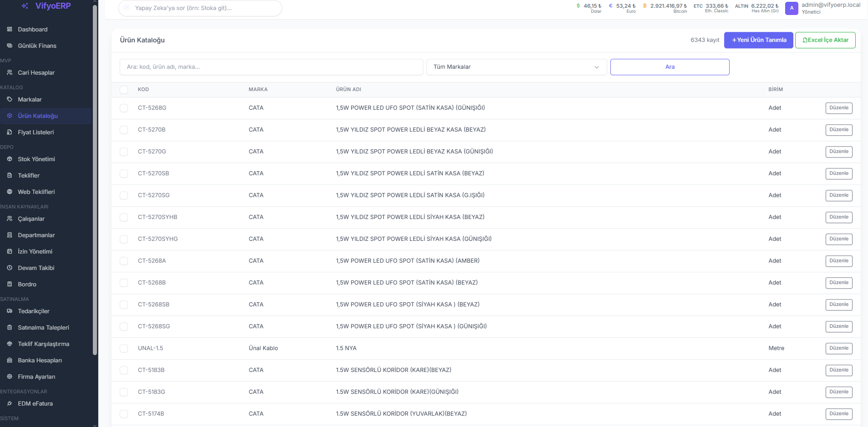The height and width of the screenshot is (427, 868).
Task: Go to Stok Yönetimi in sidebar
Action: click(x=46, y=159)
